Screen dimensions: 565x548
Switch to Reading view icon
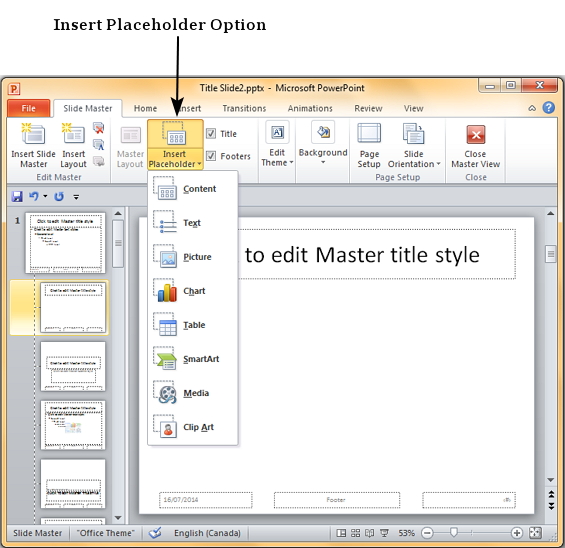(x=369, y=533)
